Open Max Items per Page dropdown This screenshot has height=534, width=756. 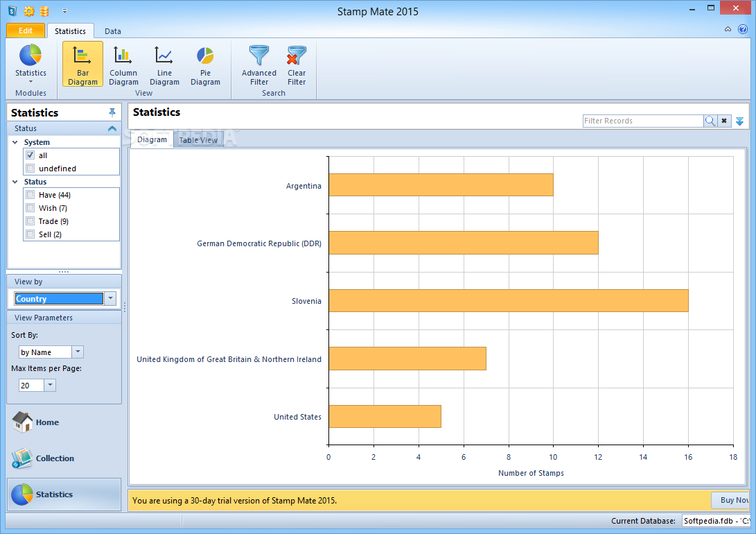[50, 385]
